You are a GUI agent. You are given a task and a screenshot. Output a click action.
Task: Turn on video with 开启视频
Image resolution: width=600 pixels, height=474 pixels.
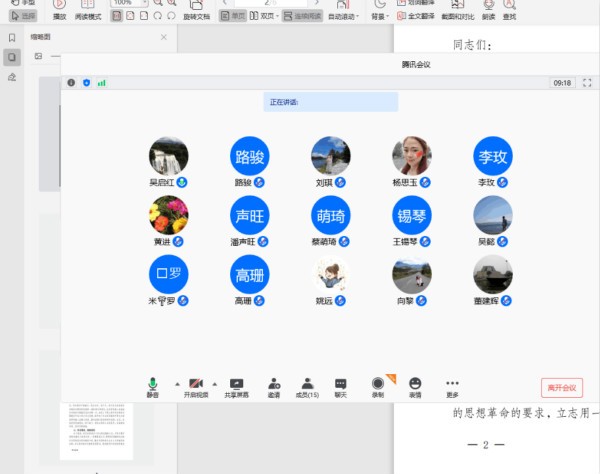pyautogui.click(x=195, y=385)
